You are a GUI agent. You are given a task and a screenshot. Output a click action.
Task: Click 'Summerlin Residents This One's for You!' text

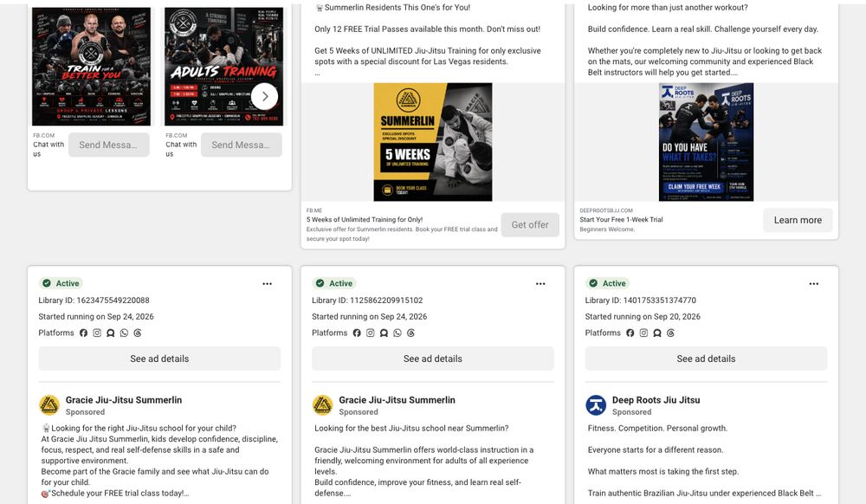[397, 8]
